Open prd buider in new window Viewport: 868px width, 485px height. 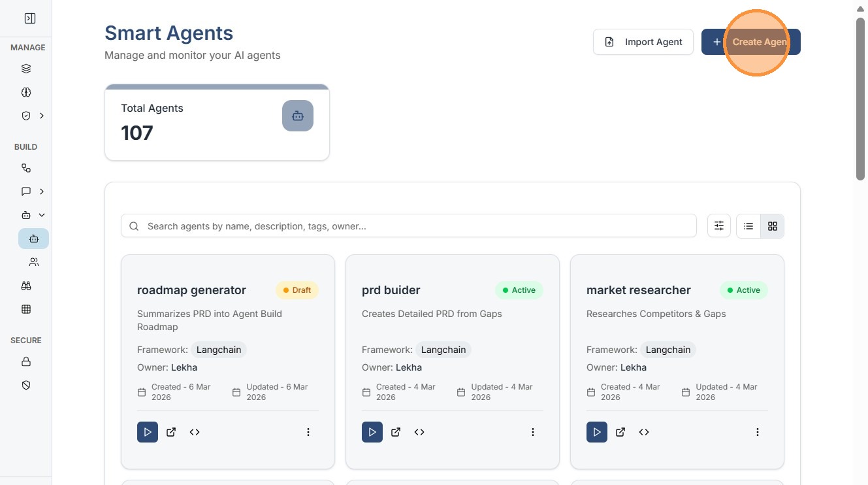pos(396,432)
